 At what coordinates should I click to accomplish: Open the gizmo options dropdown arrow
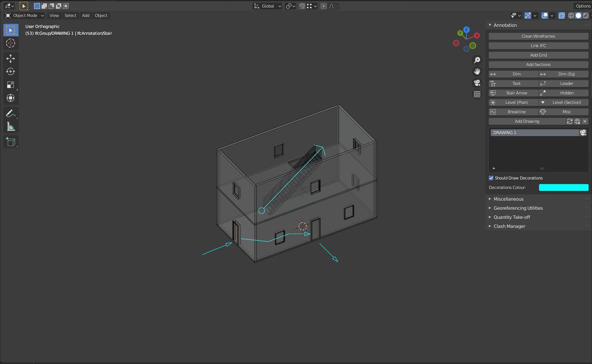pos(535,15)
